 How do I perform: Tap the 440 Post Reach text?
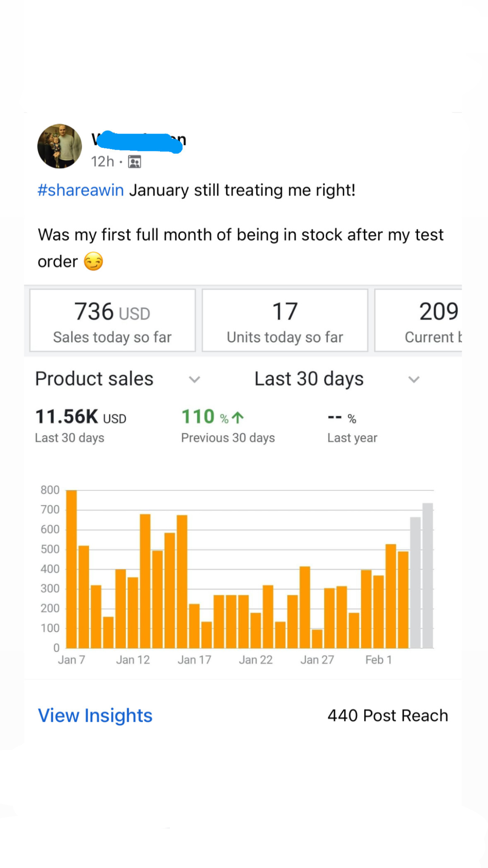click(388, 715)
